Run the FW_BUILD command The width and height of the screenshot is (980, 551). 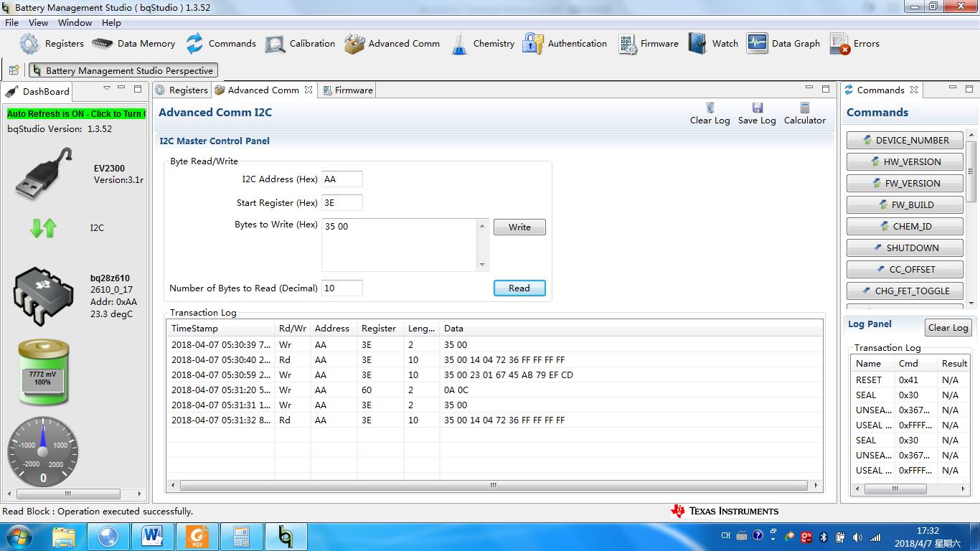coord(905,204)
